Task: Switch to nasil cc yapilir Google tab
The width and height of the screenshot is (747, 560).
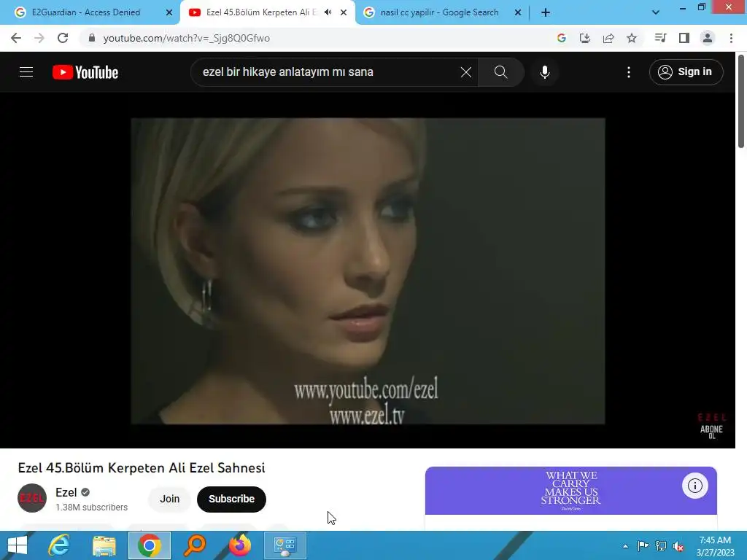Action: pyautogui.click(x=439, y=12)
